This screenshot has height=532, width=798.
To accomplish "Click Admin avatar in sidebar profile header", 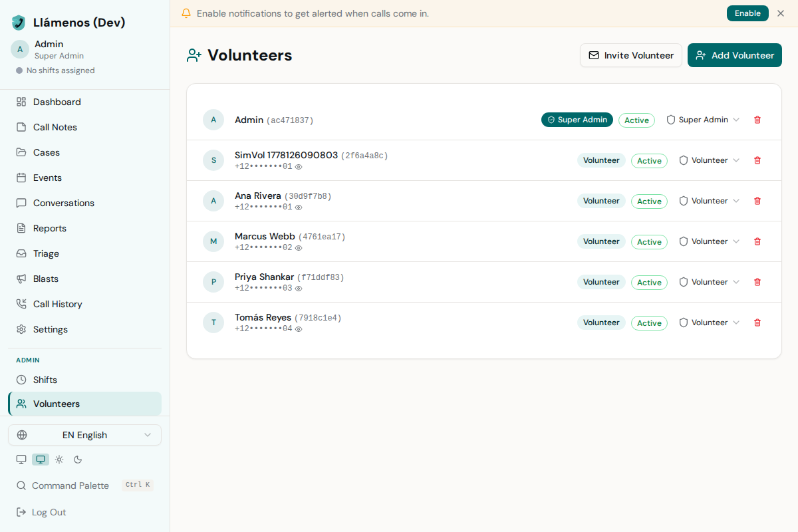I will coord(20,49).
